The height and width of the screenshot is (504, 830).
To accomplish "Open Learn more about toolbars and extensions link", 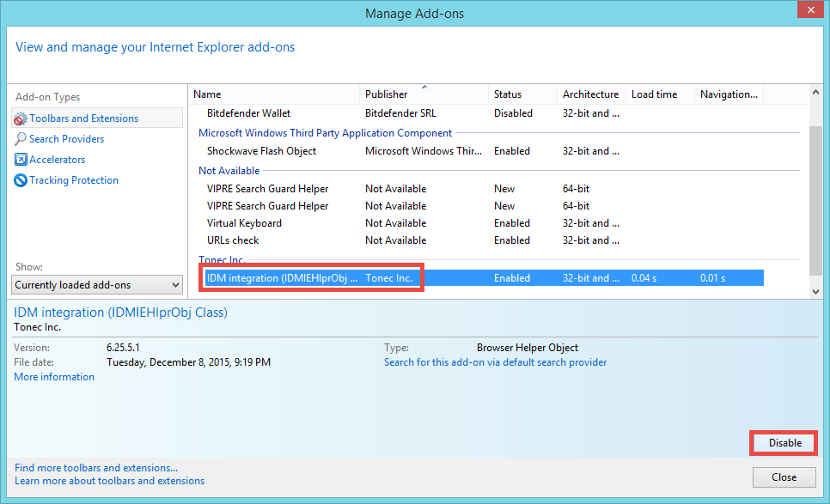I will click(110, 481).
